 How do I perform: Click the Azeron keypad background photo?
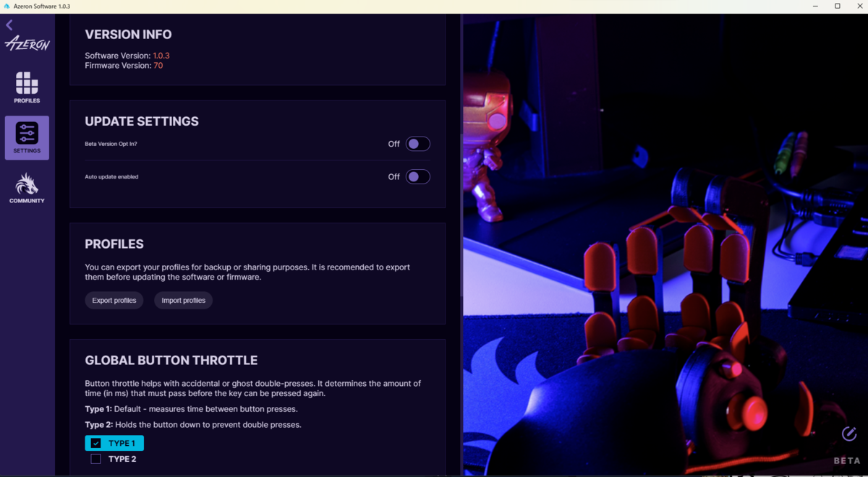(x=665, y=244)
